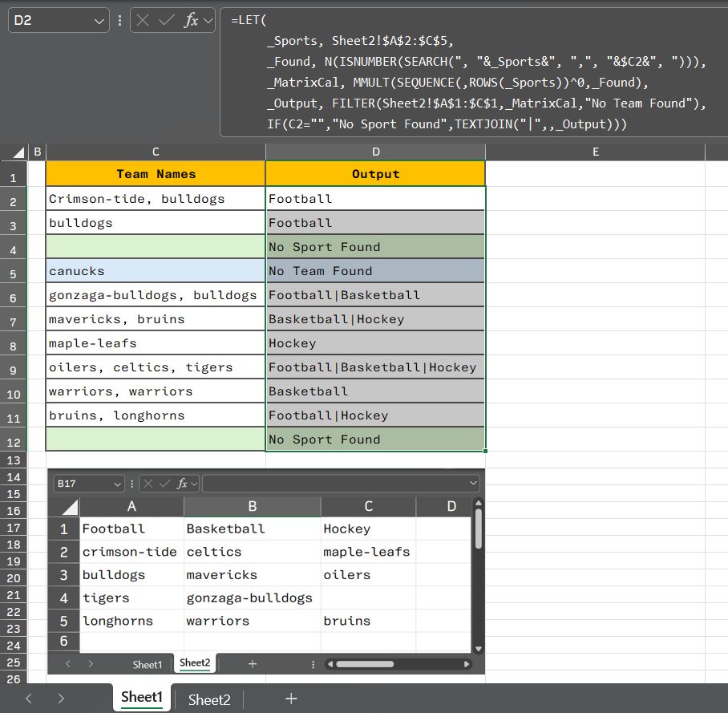Click the inset vertical scrollbar down arrow

pos(478,649)
